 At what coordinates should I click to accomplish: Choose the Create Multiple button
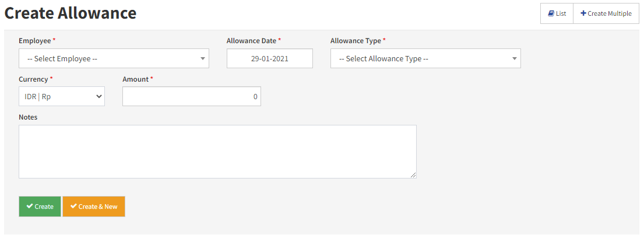coord(606,13)
